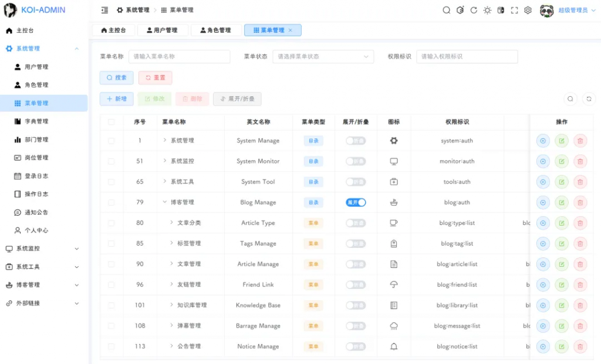This screenshot has height=364, width=601.
Task: Show or hide search with table magnifier icon
Action: [570, 98]
